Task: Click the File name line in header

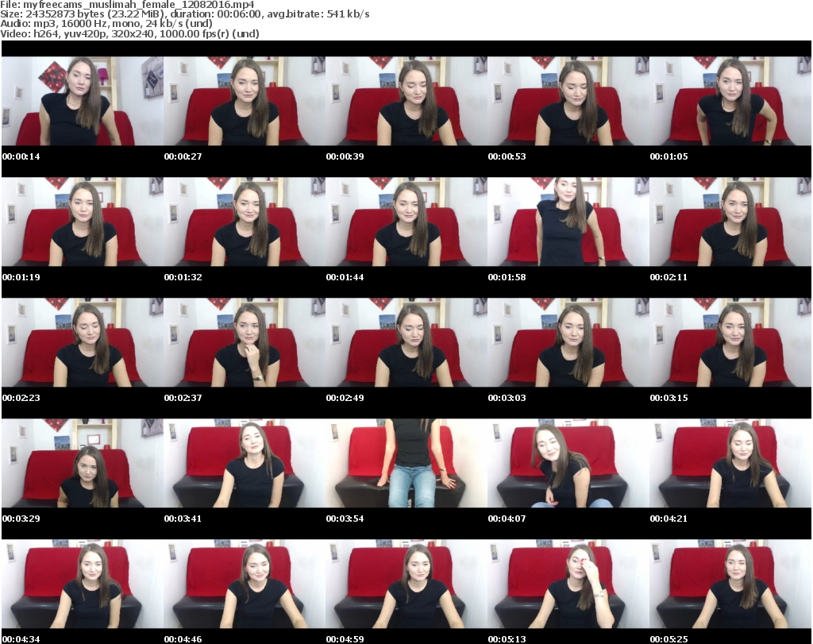Action: coord(127,5)
